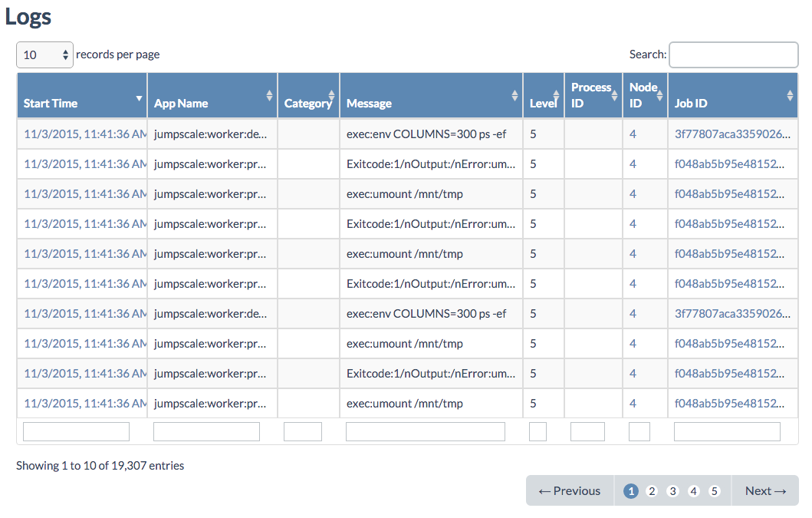This screenshot has height=518, width=812.
Task: Open the records per page dropdown
Action: [45, 54]
